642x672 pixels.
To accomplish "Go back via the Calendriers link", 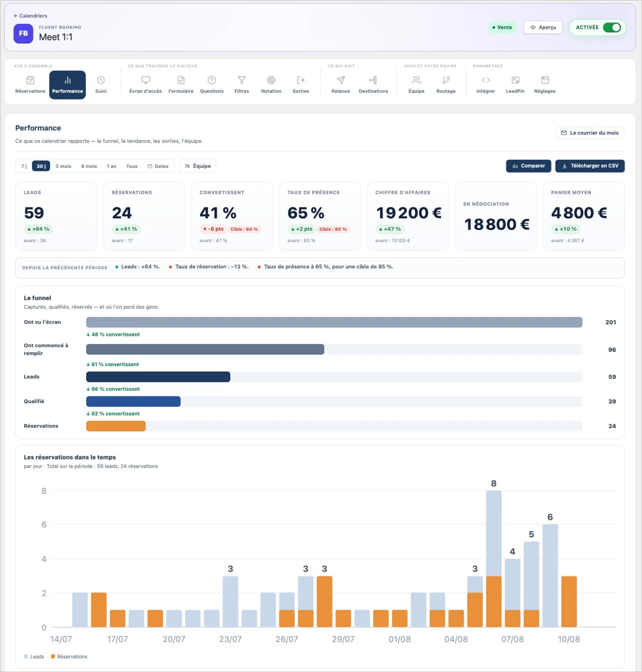I will (x=30, y=16).
